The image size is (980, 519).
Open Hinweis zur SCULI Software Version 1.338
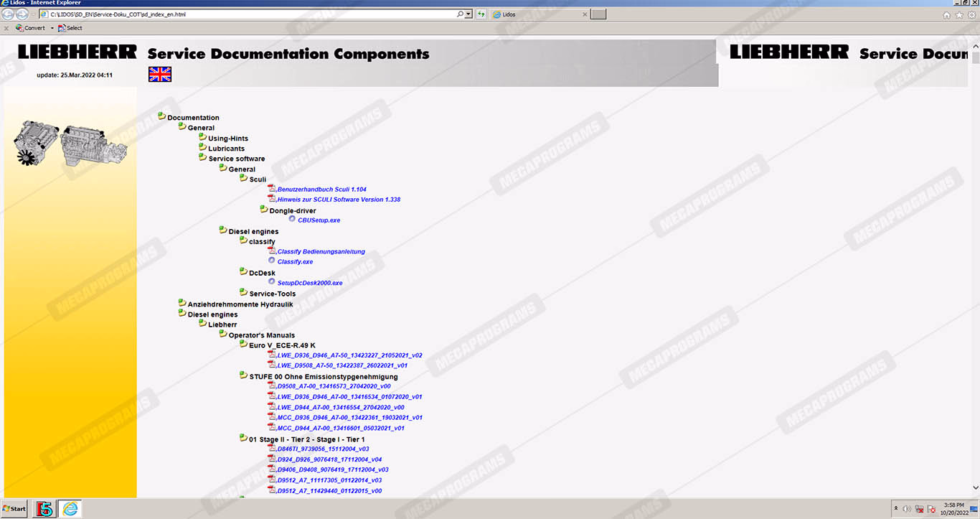coord(339,200)
